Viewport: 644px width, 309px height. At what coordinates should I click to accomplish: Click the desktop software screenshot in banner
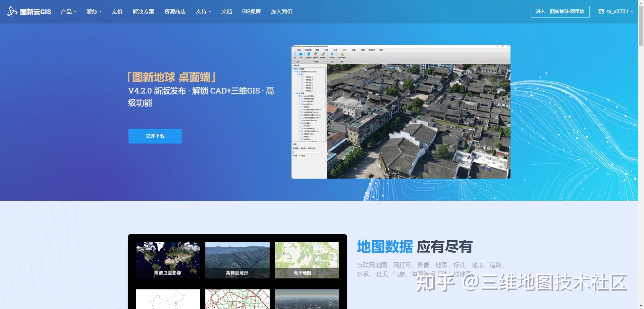point(401,112)
